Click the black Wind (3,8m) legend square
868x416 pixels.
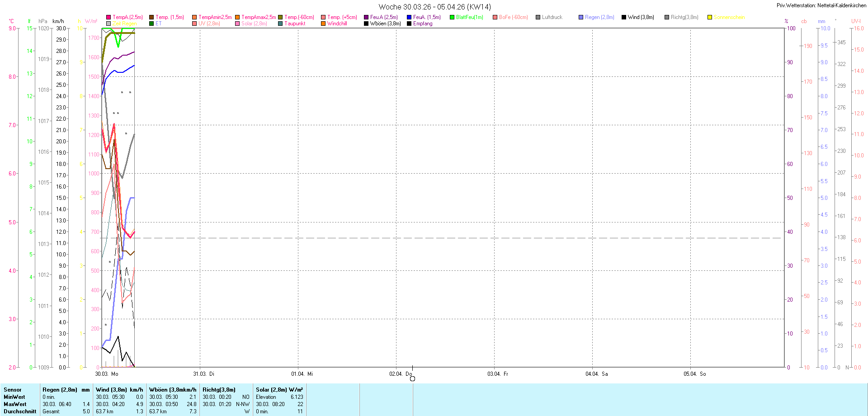click(x=624, y=18)
